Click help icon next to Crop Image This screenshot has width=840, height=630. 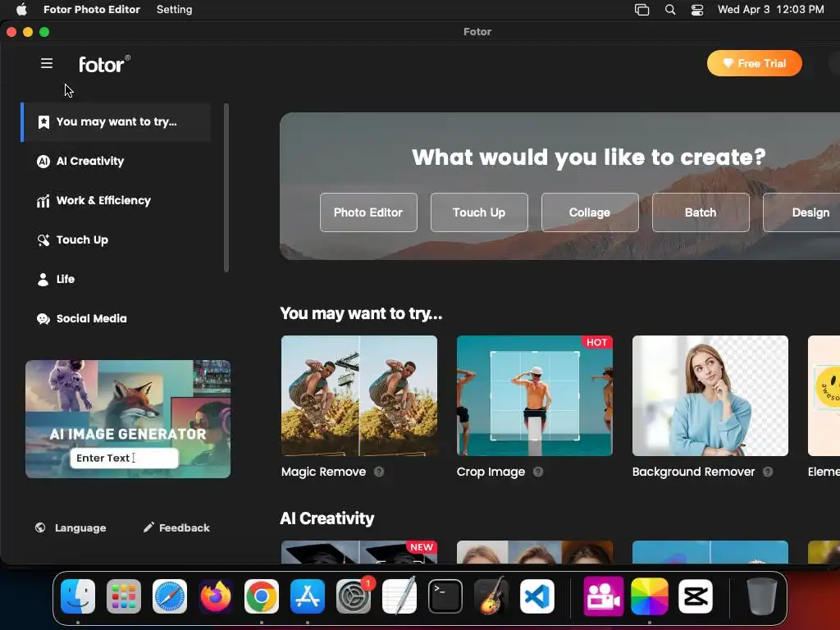pyautogui.click(x=538, y=472)
